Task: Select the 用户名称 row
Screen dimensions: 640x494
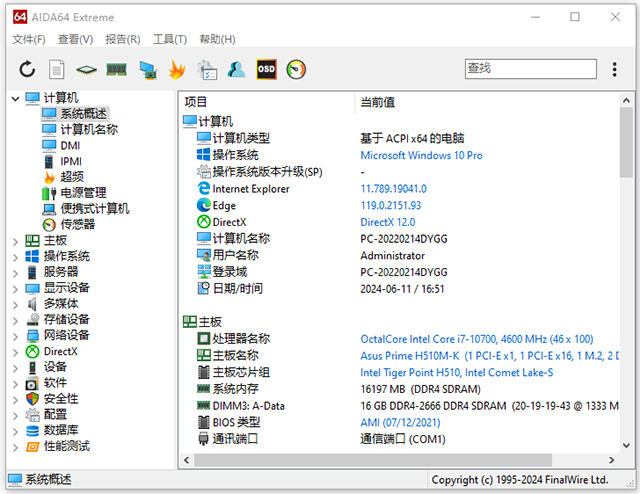Action: (399, 256)
